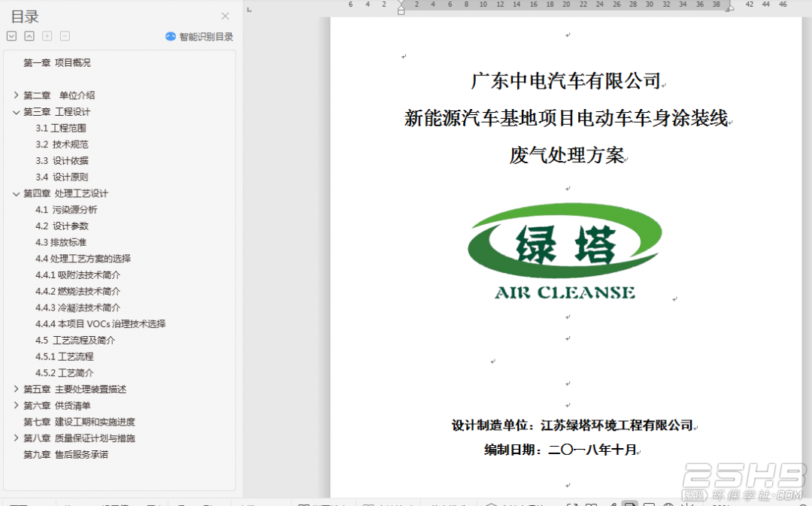The image size is (812, 506).
Task: Expand the 第二章 单位介绍 node
Action: (16, 95)
